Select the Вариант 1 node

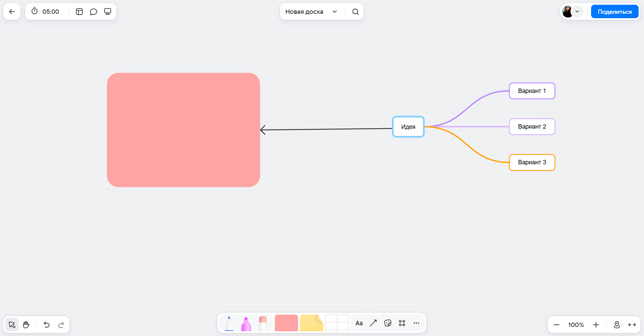point(532,91)
